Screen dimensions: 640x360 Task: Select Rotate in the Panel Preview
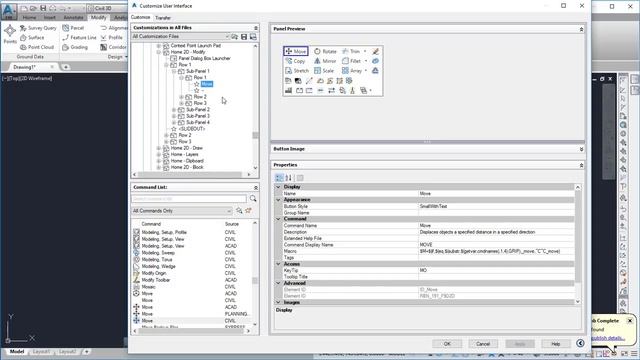pos(325,51)
